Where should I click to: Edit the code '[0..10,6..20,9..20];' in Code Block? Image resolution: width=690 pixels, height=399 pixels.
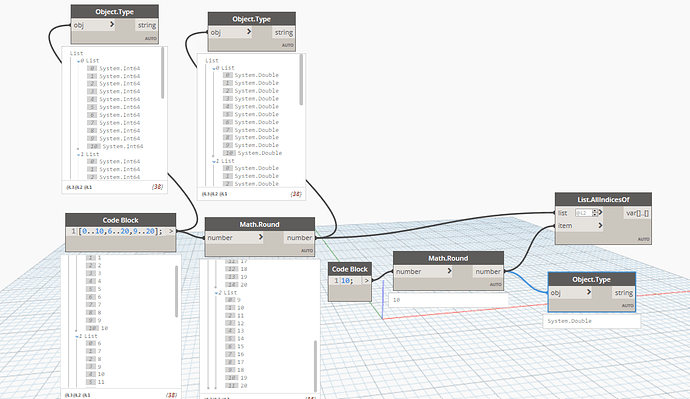pos(121,231)
